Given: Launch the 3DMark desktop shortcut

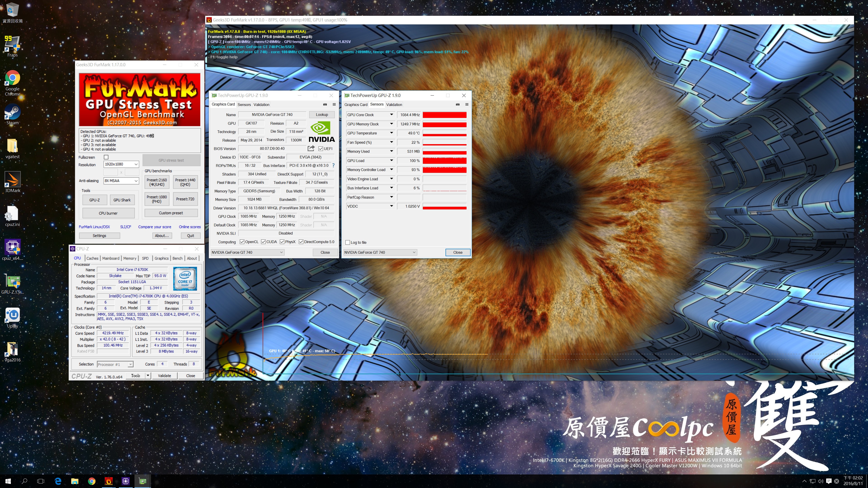Looking at the screenshot, I should tap(12, 182).
